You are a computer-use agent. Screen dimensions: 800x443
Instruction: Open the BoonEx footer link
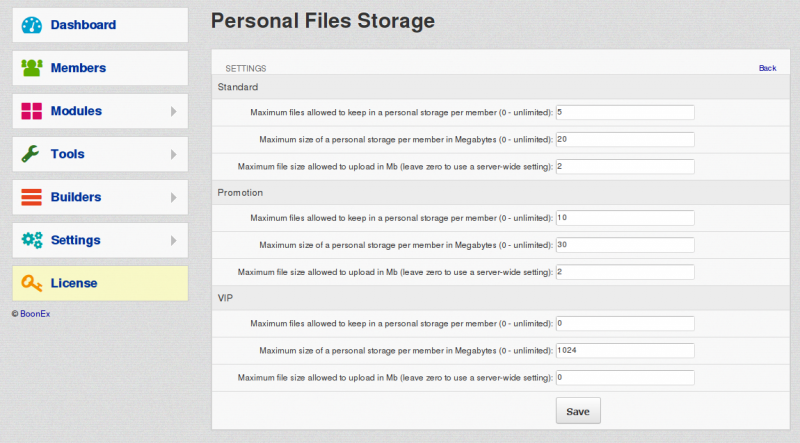[35, 314]
